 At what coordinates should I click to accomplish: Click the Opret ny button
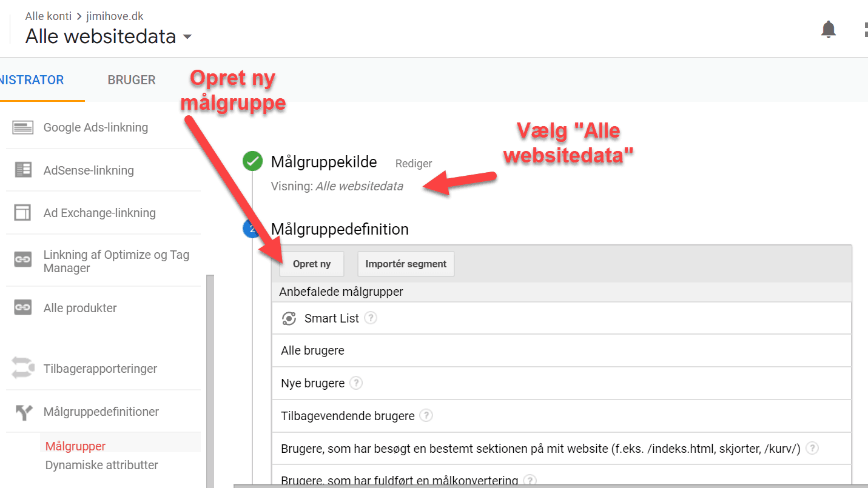(x=312, y=264)
